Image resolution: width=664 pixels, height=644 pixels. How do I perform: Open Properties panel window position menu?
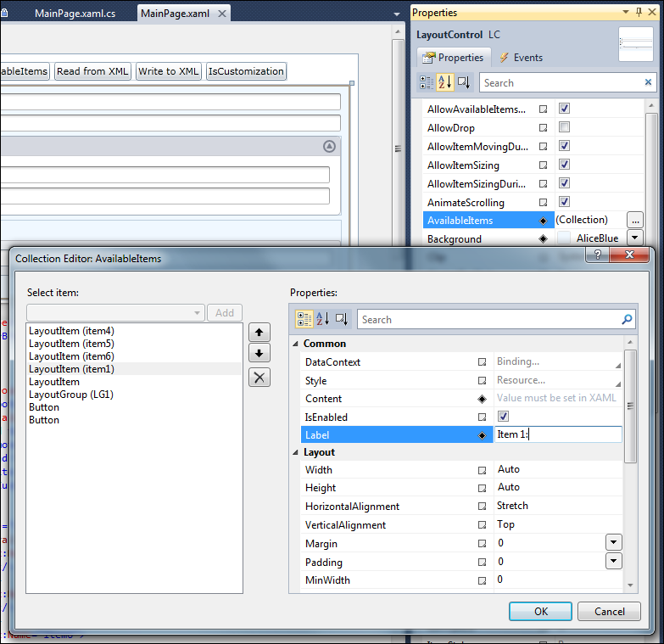tap(626, 12)
